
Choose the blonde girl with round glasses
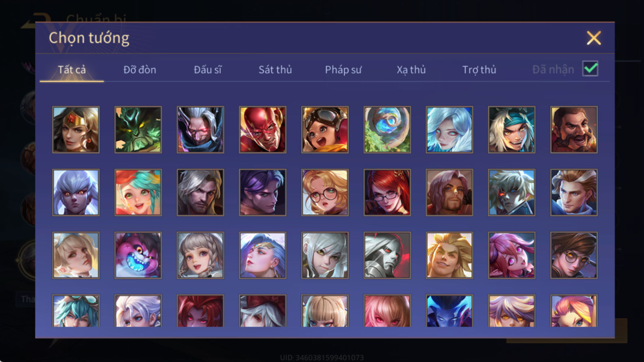[x=325, y=192]
